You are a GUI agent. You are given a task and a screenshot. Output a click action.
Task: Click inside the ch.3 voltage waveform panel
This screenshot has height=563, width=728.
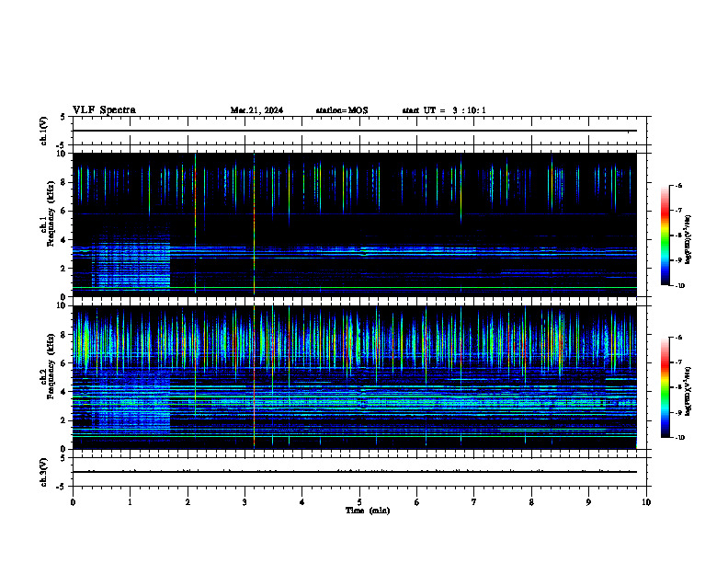point(359,472)
